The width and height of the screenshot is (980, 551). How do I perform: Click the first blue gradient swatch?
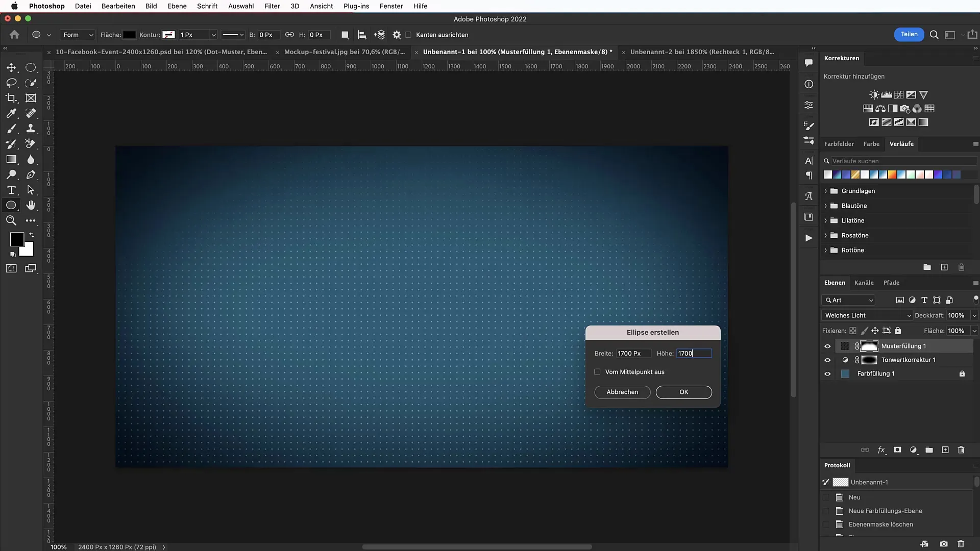(837, 175)
